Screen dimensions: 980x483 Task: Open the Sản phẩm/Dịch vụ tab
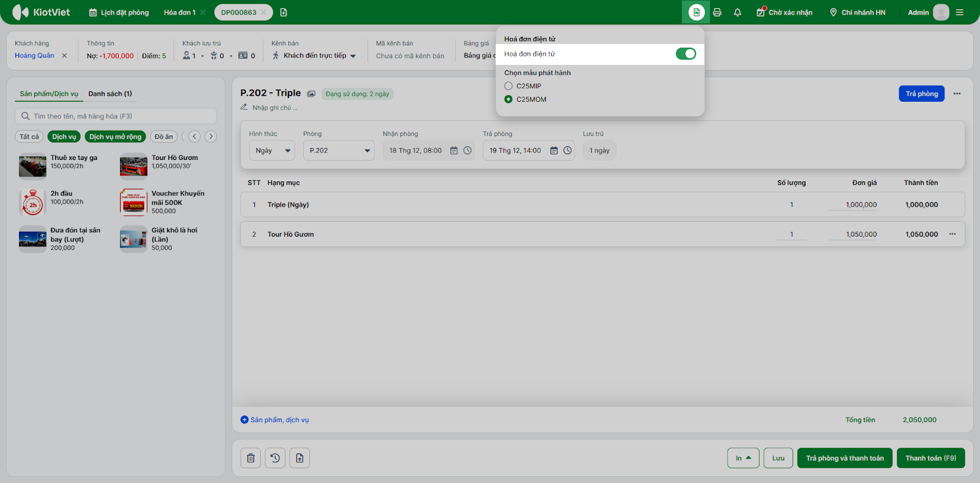pyautogui.click(x=49, y=94)
